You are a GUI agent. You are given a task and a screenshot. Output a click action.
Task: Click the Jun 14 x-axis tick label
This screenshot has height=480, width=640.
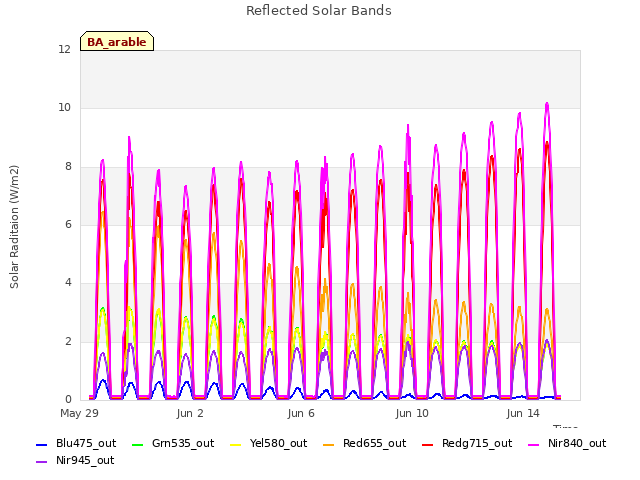(x=523, y=413)
